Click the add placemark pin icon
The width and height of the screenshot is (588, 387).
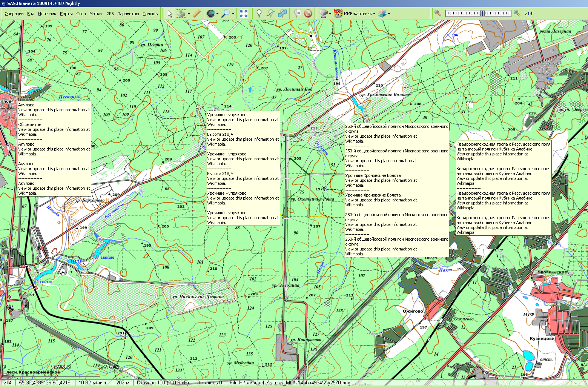(259, 14)
